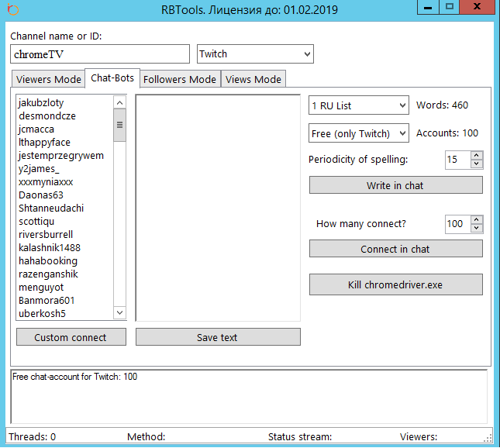500x448 pixels.
Task: Increase the Periodicity of spelling value
Action: point(476,155)
